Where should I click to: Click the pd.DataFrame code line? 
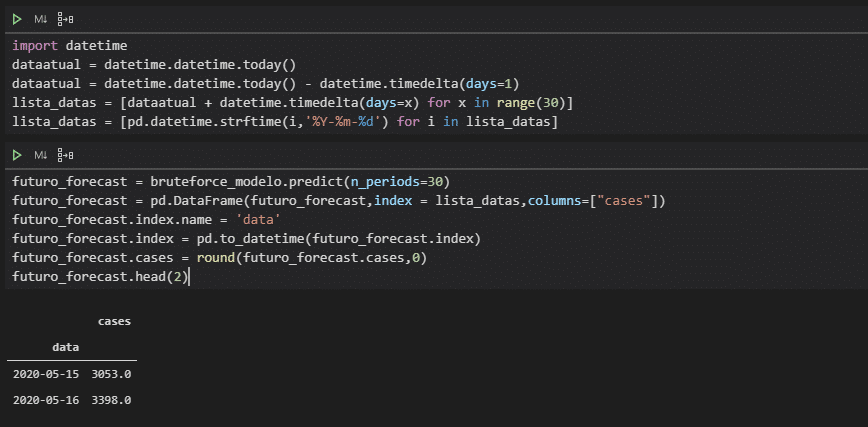click(x=339, y=200)
